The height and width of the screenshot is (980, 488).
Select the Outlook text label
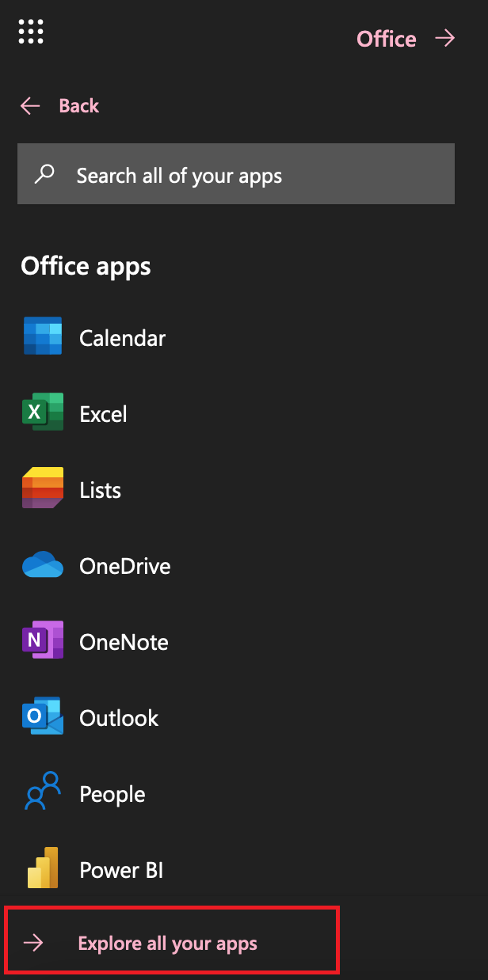[x=119, y=718]
